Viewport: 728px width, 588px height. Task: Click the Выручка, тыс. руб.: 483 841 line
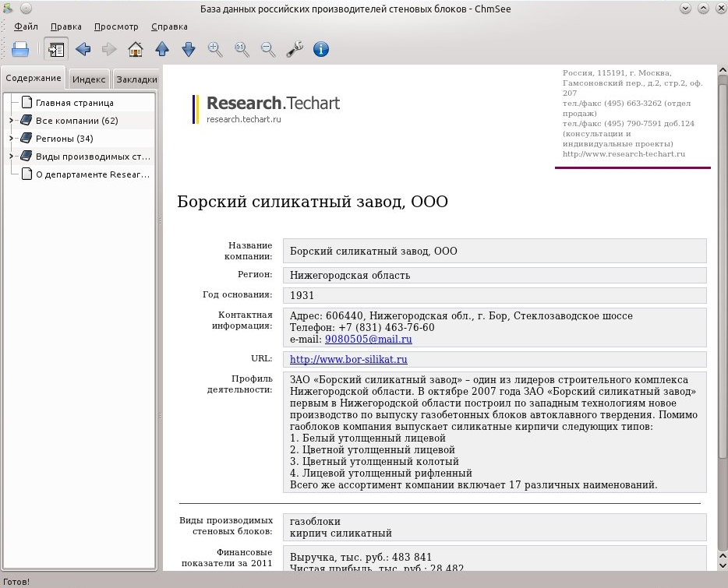click(x=361, y=557)
